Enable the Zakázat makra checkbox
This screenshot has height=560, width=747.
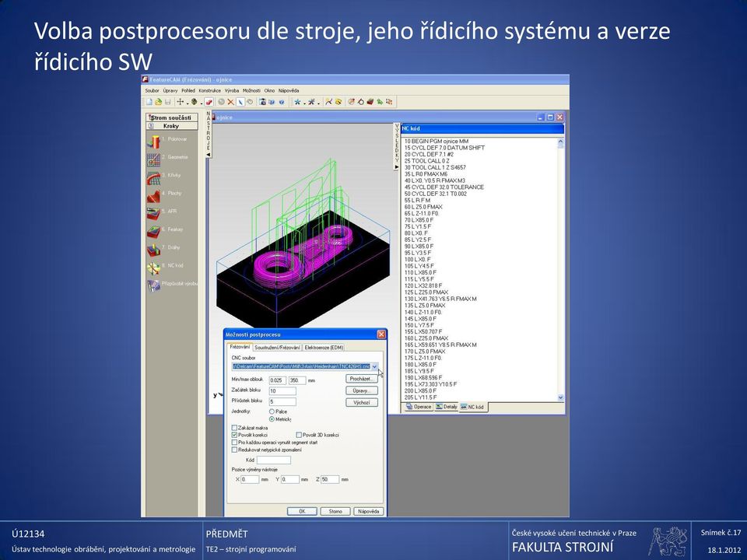[234, 428]
